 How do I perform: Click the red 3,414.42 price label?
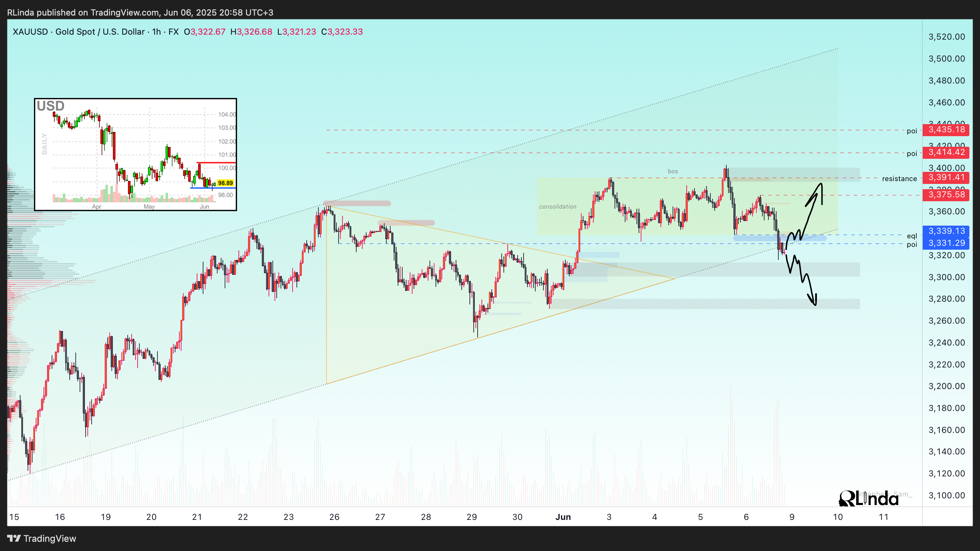(946, 152)
